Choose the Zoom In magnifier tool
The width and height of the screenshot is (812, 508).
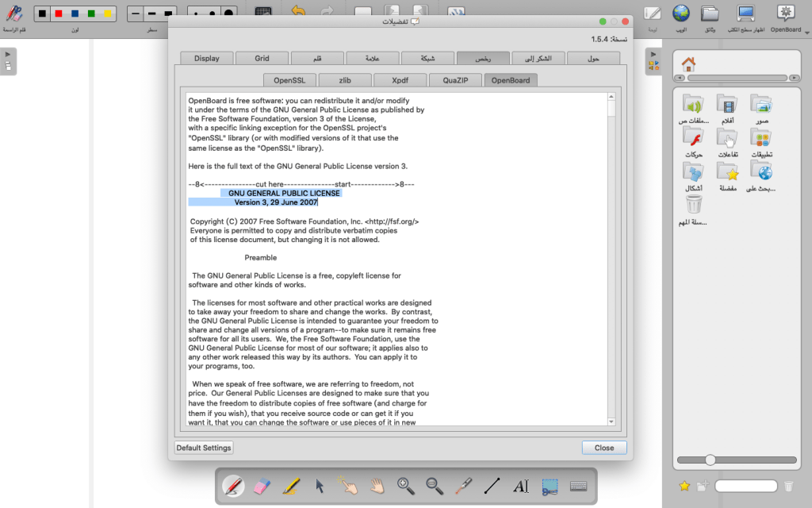(406, 486)
